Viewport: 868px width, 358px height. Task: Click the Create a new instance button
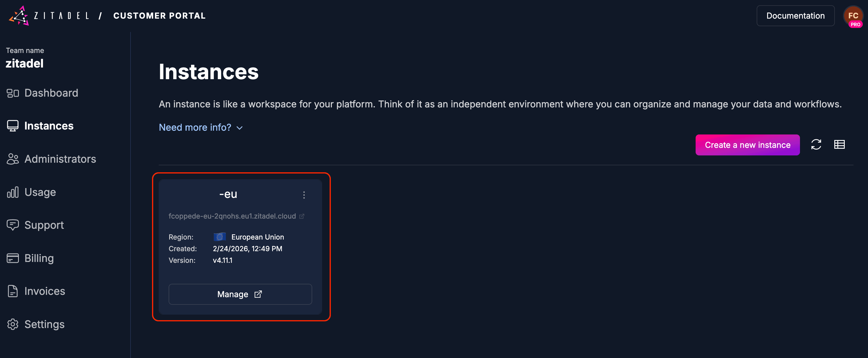[747, 145]
